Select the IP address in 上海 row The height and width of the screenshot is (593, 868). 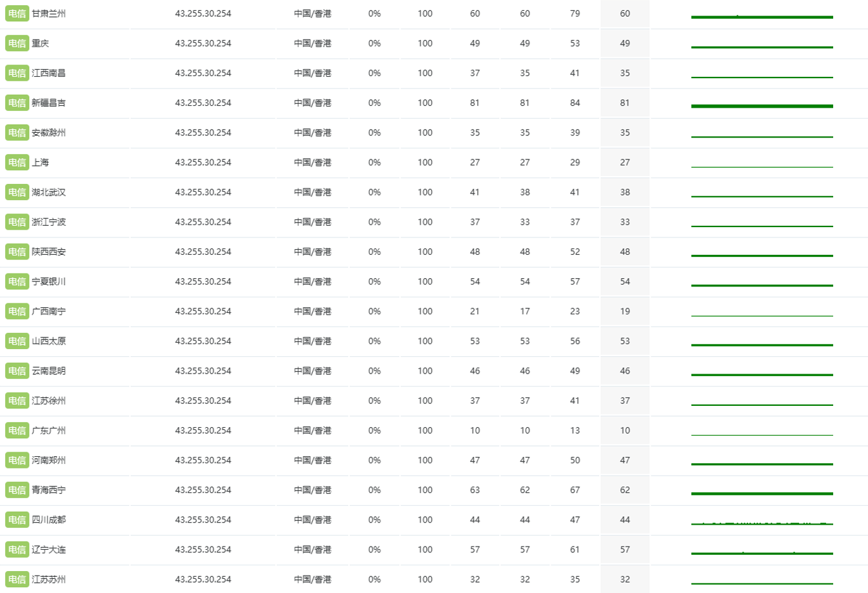point(203,163)
